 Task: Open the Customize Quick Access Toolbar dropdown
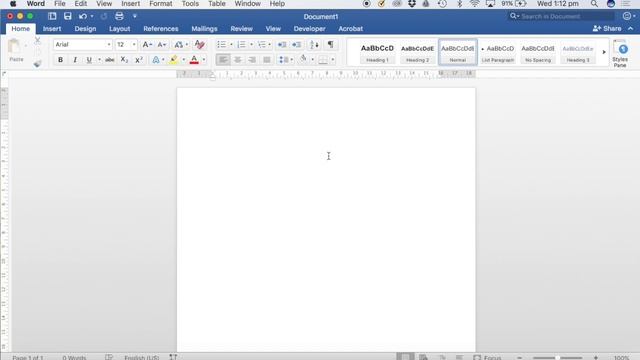tap(135, 16)
